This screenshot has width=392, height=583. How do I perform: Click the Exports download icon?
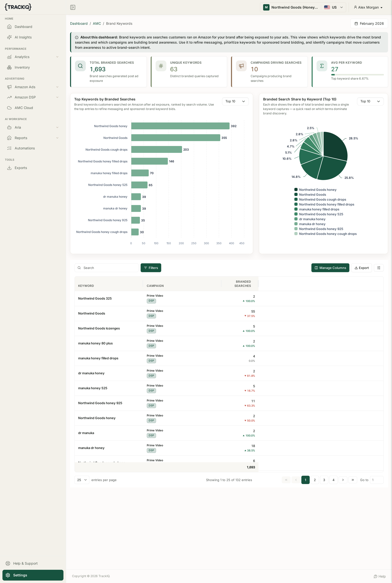[9, 168]
